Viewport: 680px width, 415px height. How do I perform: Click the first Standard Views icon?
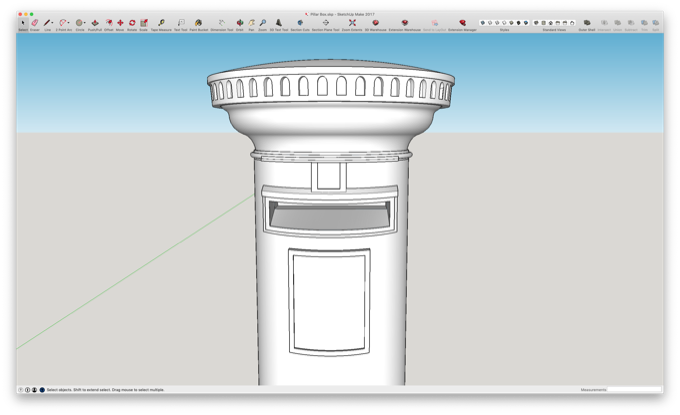536,23
